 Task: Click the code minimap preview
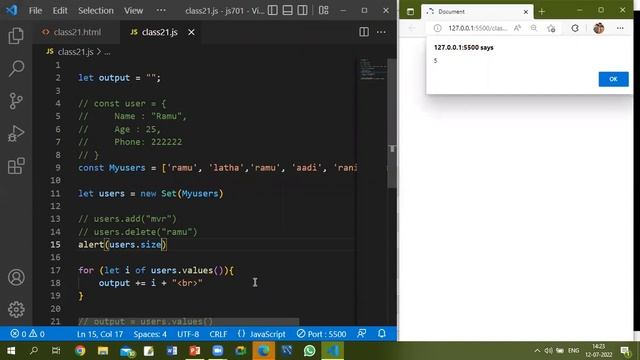point(372,70)
